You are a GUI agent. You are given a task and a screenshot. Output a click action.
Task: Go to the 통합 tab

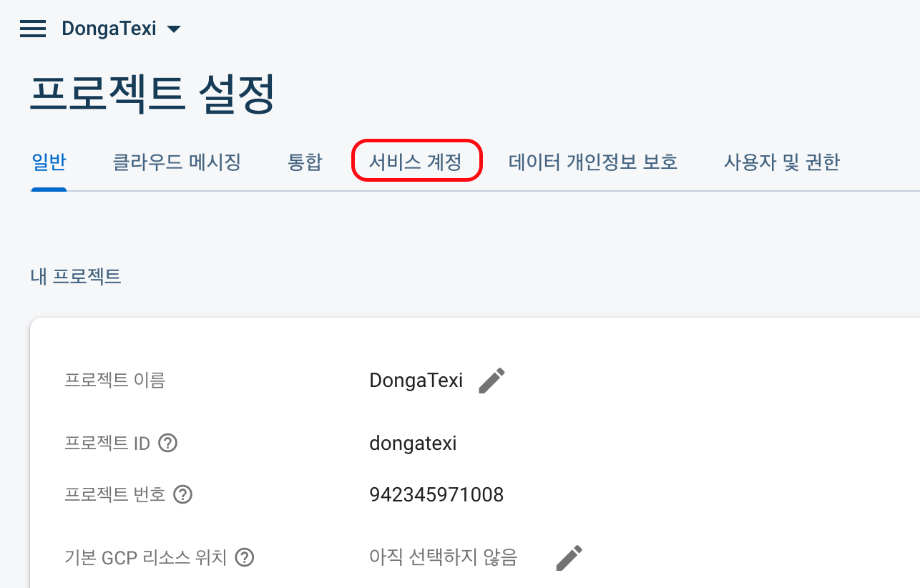[x=305, y=162]
